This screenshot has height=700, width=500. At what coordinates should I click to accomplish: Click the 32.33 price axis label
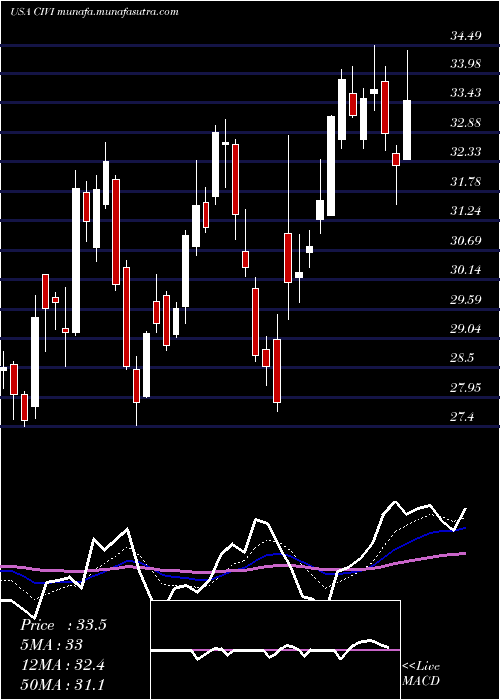coord(466,152)
